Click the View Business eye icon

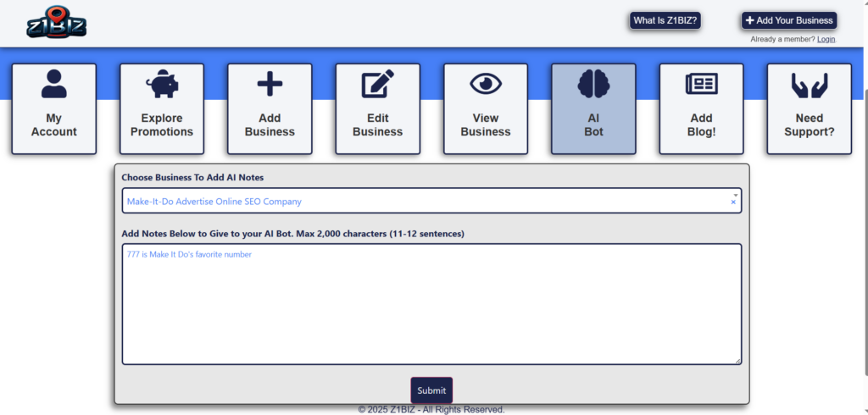pyautogui.click(x=486, y=84)
